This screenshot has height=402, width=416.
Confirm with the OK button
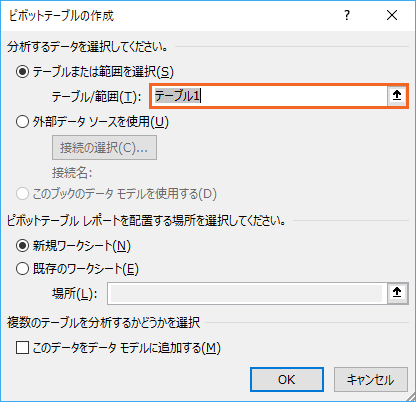coord(287,379)
